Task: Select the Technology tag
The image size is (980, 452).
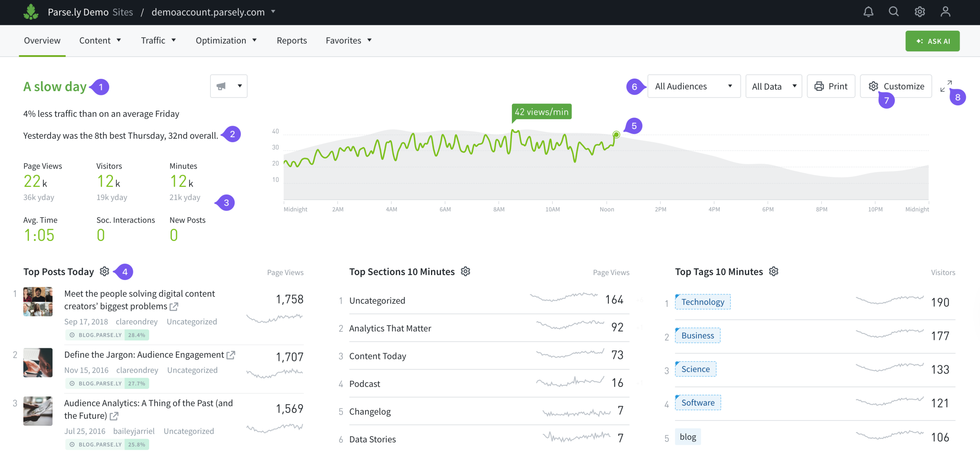Action: [x=702, y=302]
